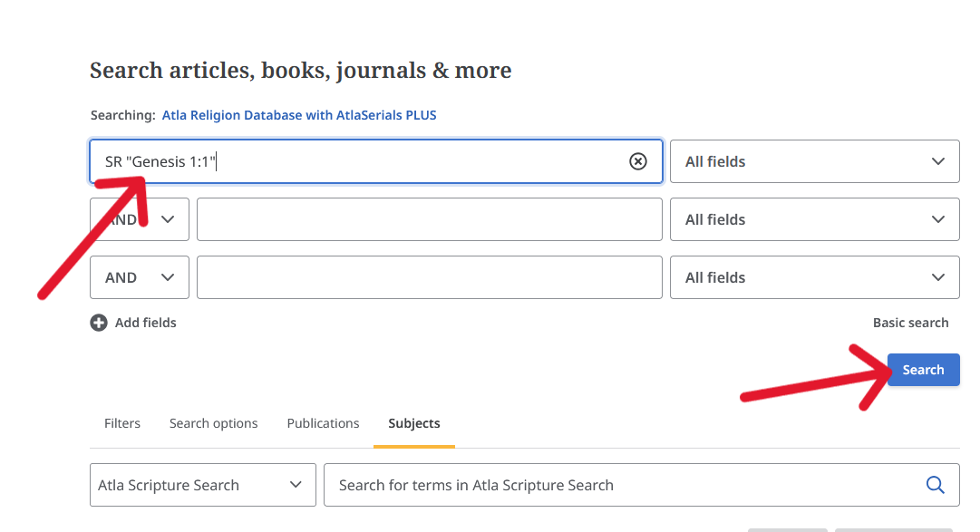Click Add fields to add a row
Screen dimensions: 980x532
pyautogui.click(x=145, y=323)
